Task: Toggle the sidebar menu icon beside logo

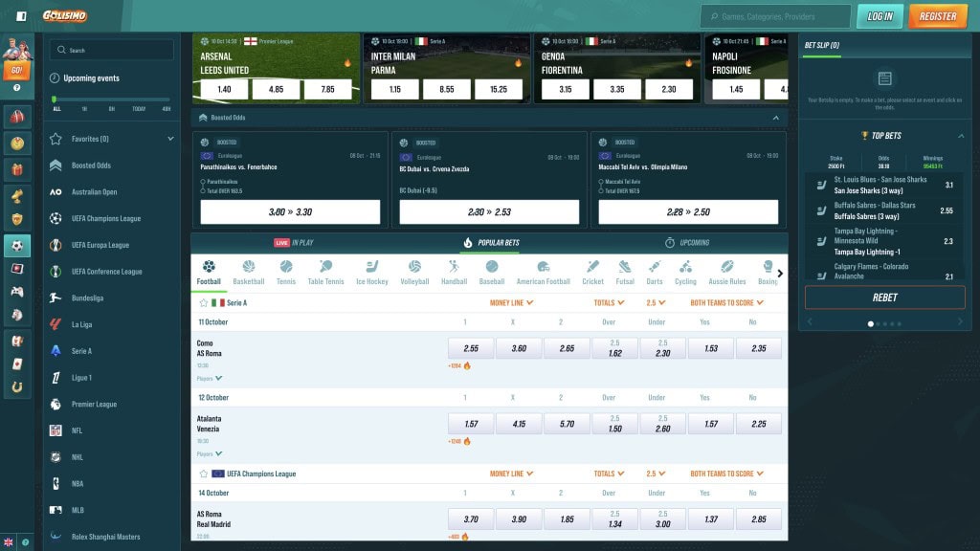Action: (21, 16)
